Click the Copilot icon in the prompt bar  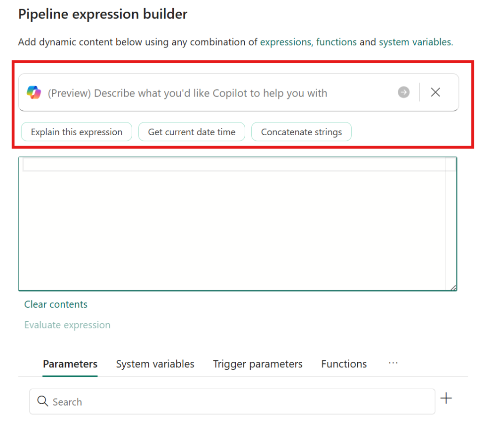coord(33,92)
